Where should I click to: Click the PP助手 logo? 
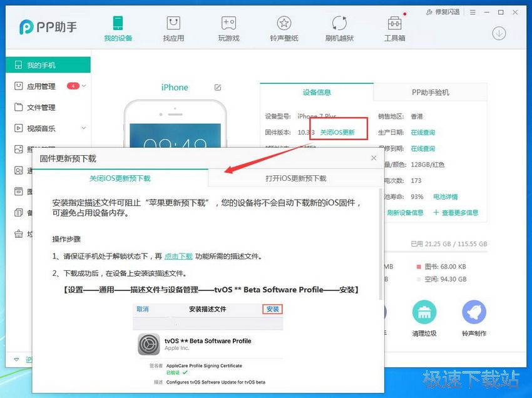(48, 27)
